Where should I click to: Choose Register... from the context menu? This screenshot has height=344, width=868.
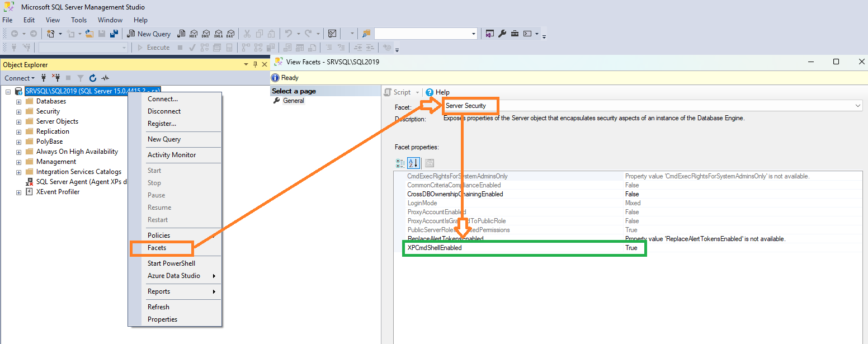(174, 124)
